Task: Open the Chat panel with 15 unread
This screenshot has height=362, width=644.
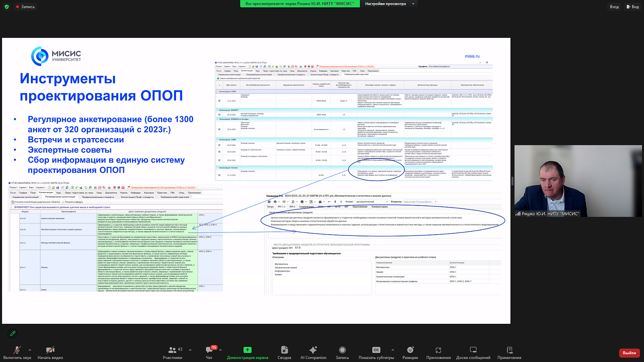Action: (209, 350)
